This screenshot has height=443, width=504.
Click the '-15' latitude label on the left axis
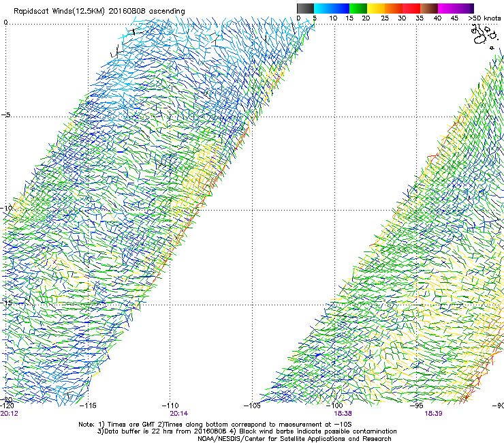point(6,303)
